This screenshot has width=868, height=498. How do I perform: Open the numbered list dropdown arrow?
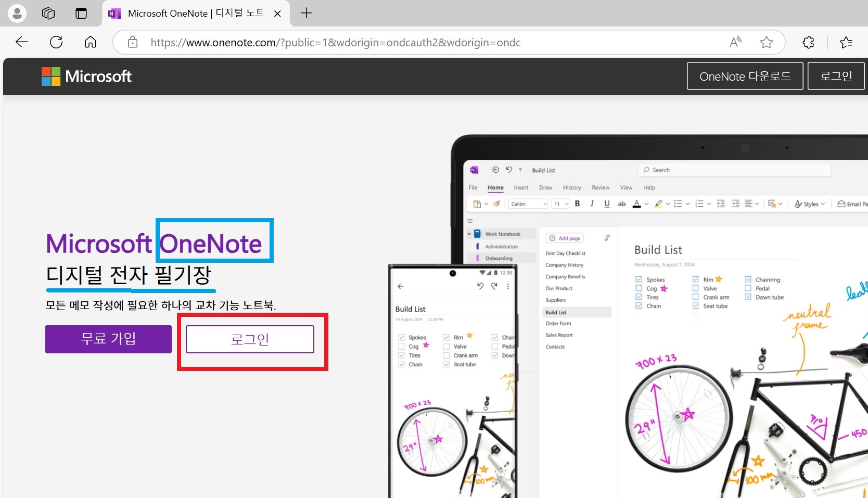(x=709, y=204)
